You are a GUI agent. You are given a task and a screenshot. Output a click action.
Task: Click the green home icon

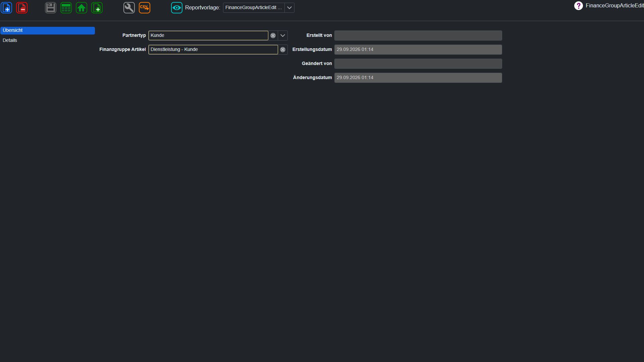click(82, 8)
